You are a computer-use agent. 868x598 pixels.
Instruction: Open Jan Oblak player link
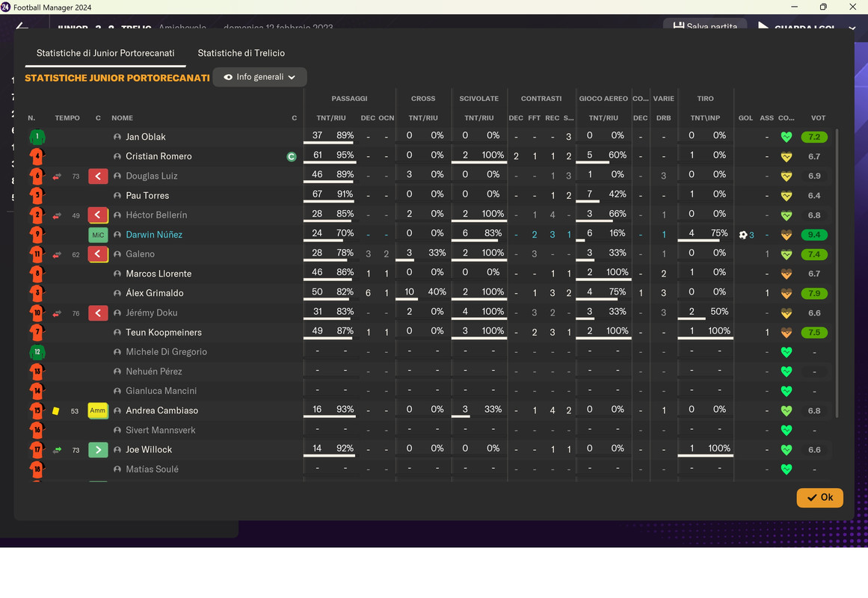click(x=146, y=137)
